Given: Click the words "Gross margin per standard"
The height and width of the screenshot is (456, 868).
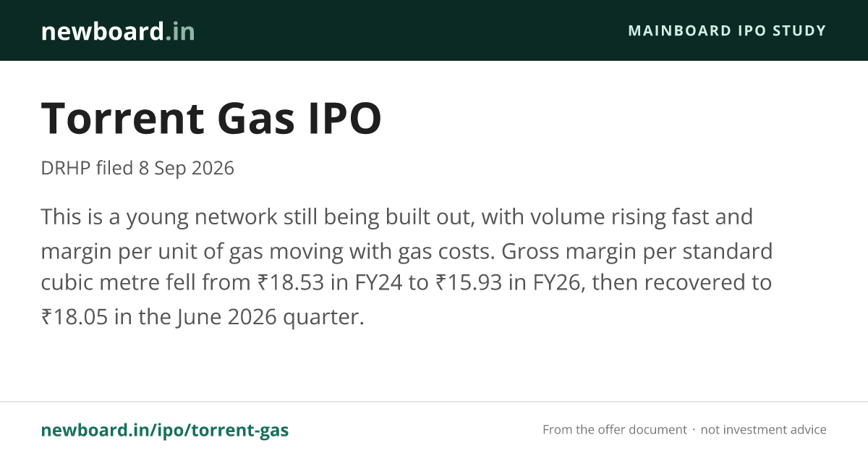Looking at the screenshot, I should [637, 251].
